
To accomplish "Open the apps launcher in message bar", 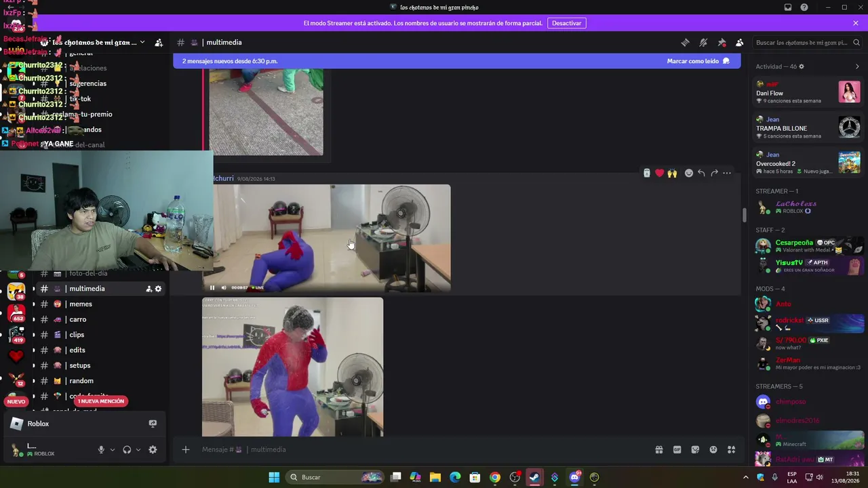I will click(732, 449).
